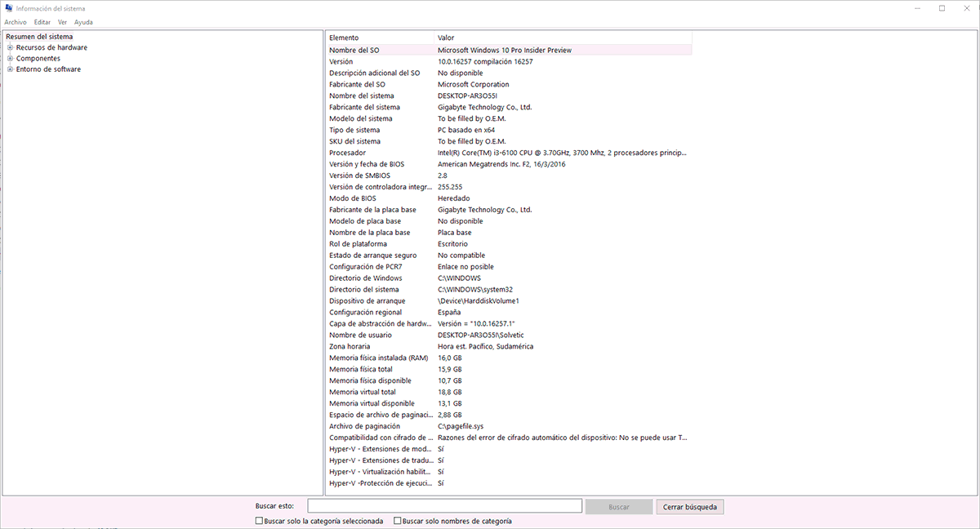Open the Ayuda menu
The width and height of the screenshot is (980, 529).
83,22
